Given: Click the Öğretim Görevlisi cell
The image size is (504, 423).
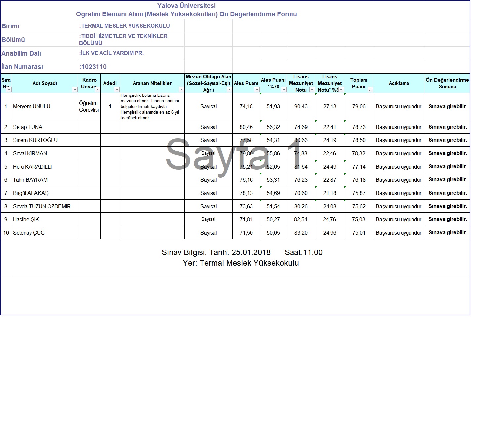Looking at the screenshot, I should tap(89, 106).
